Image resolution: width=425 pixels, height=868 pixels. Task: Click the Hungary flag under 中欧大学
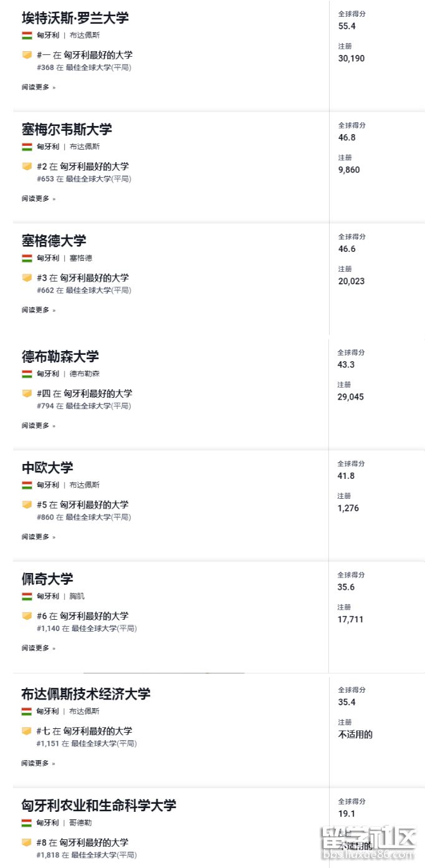27,485
